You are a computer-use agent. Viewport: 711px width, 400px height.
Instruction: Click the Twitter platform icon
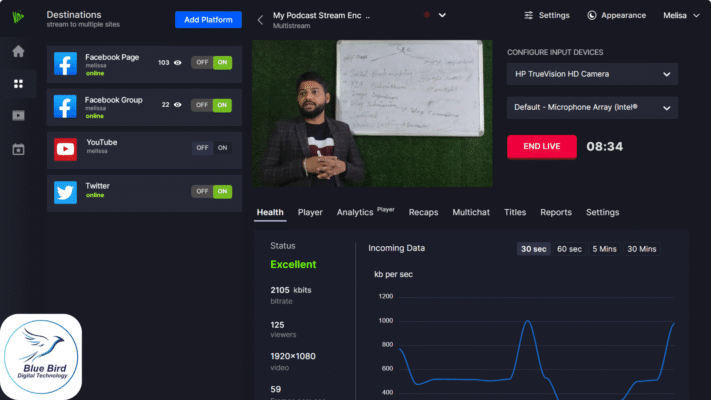(x=66, y=192)
